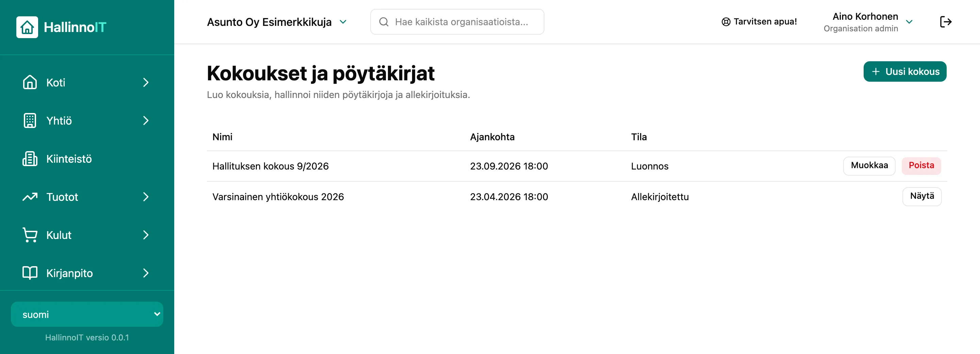This screenshot has width=980, height=354.
Task: Click the Tuotot trending-up icon
Action: tap(30, 197)
